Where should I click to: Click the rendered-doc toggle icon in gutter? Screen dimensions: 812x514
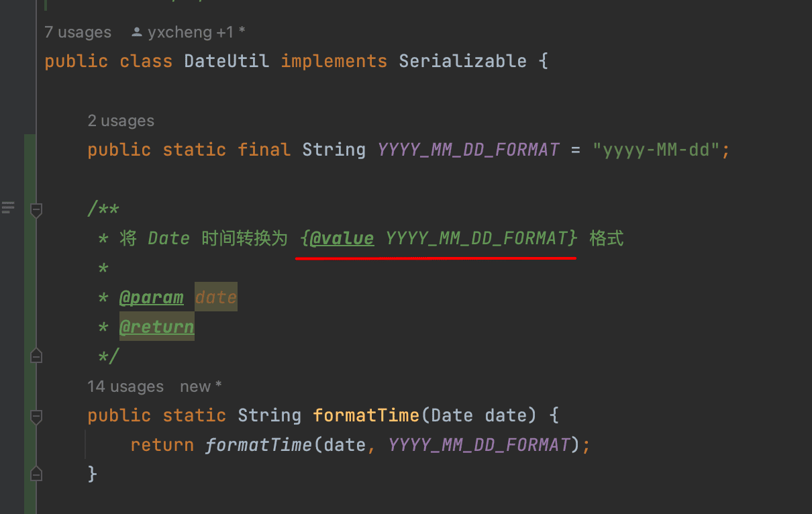coord(8,207)
